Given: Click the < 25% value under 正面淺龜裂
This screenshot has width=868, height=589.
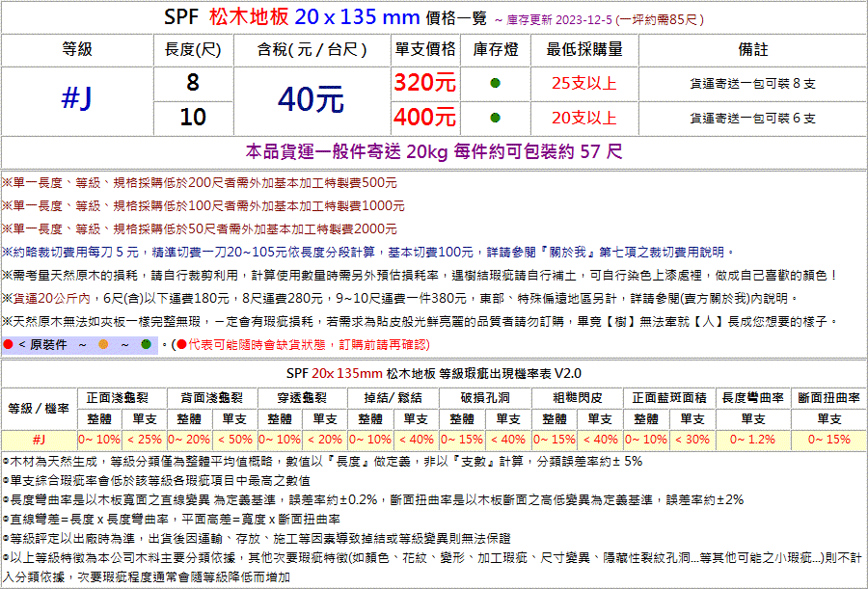Looking at the screenshot, I should click(x=144, y=440).
